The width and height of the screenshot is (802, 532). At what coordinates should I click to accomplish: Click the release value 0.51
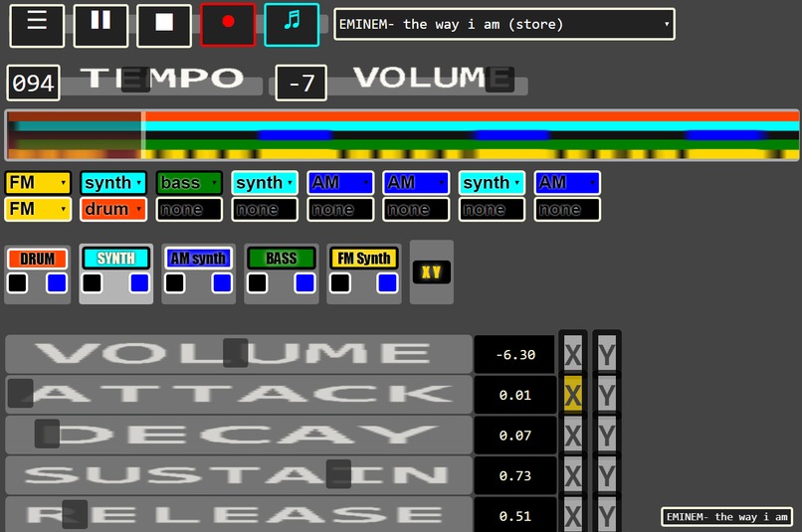514,515
